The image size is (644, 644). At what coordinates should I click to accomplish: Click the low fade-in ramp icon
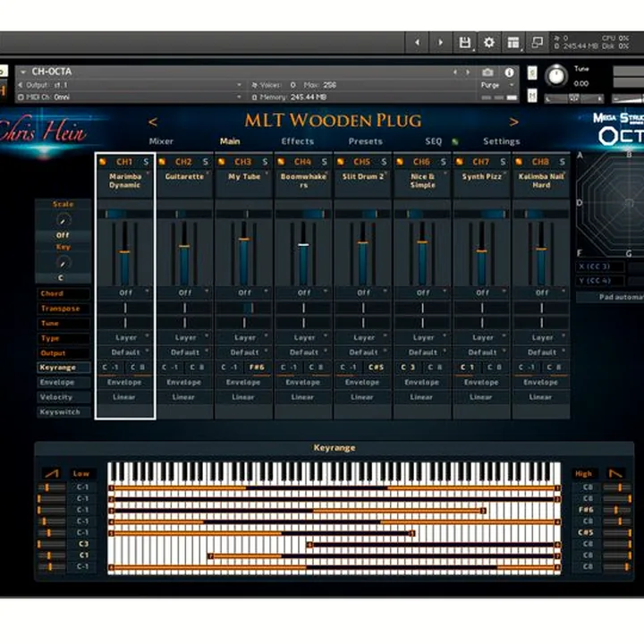pos(52,473)
